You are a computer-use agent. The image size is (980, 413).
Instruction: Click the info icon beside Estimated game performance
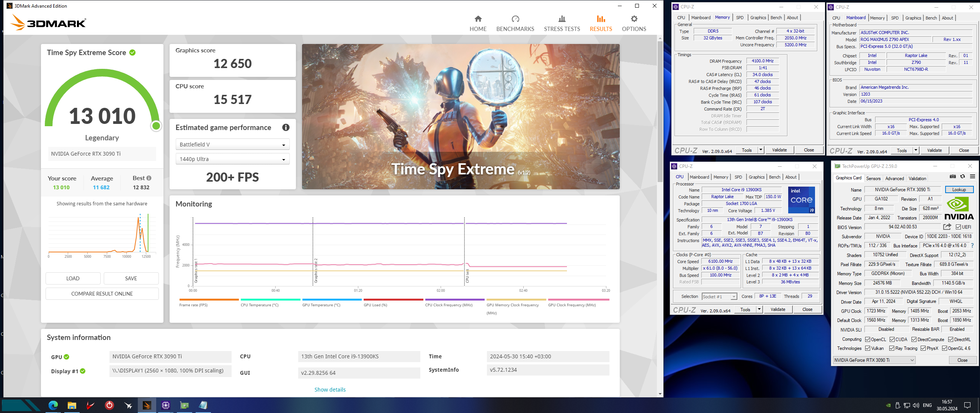[x=286, y=127]
